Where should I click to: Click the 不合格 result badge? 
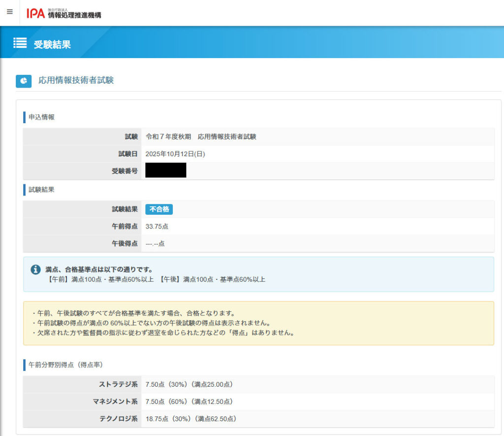[x=158, y=209]
